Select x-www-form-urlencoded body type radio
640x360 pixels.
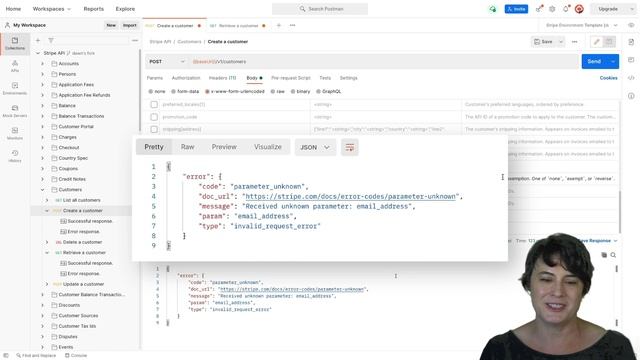tap(207, 91)
